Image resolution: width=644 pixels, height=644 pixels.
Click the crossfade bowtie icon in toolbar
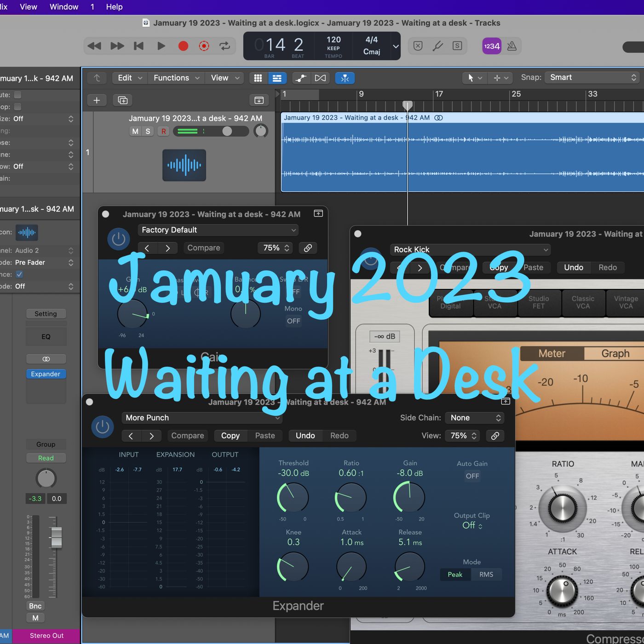(x=321, y=78)
